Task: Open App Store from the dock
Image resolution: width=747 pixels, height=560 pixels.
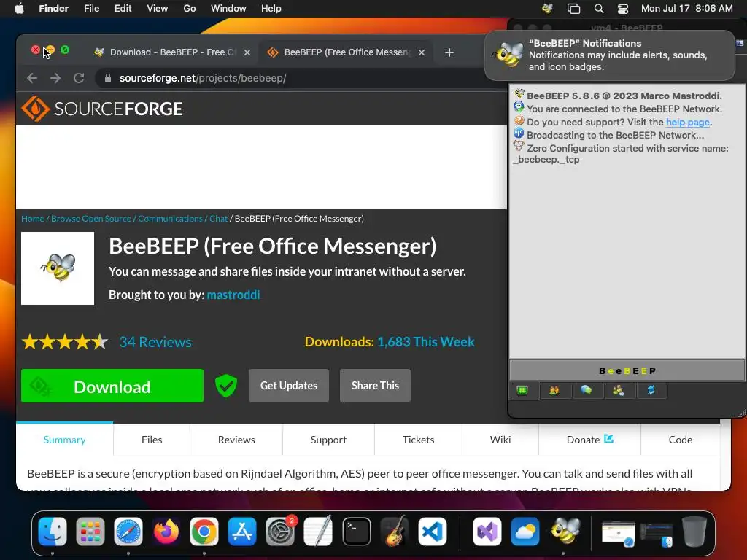Action: coord(242,532)
